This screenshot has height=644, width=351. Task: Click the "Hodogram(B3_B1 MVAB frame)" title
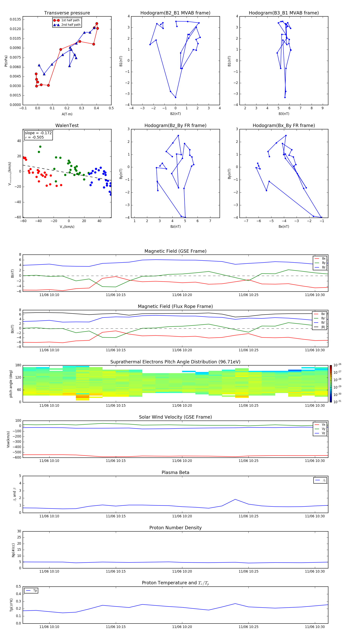click(284, 13)
